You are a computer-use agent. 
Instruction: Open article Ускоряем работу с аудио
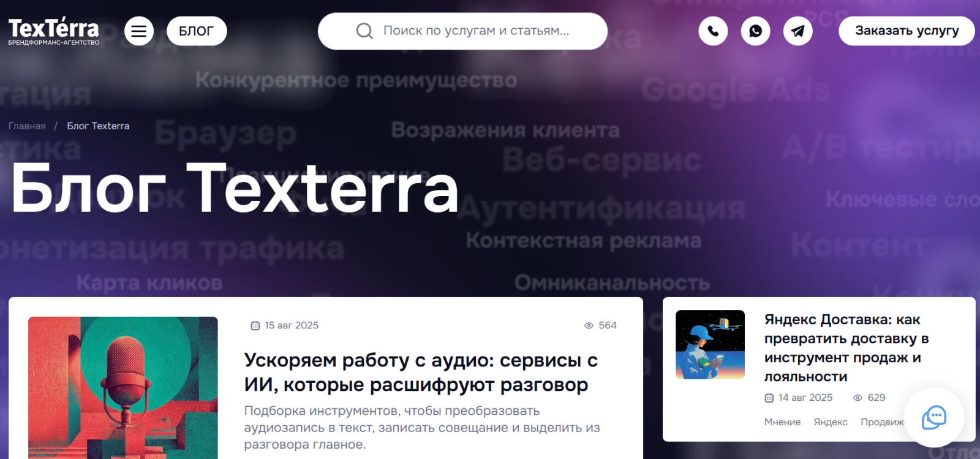coord(420,373)
